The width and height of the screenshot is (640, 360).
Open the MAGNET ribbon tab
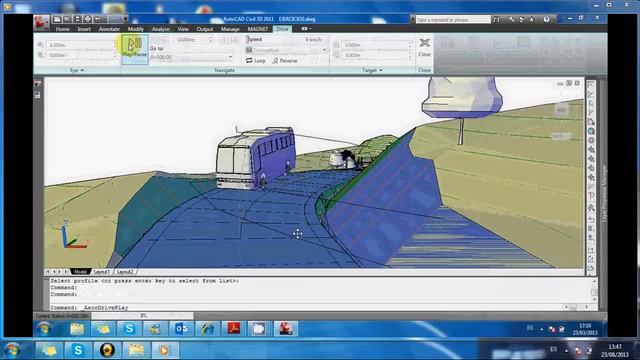point(258,29)
